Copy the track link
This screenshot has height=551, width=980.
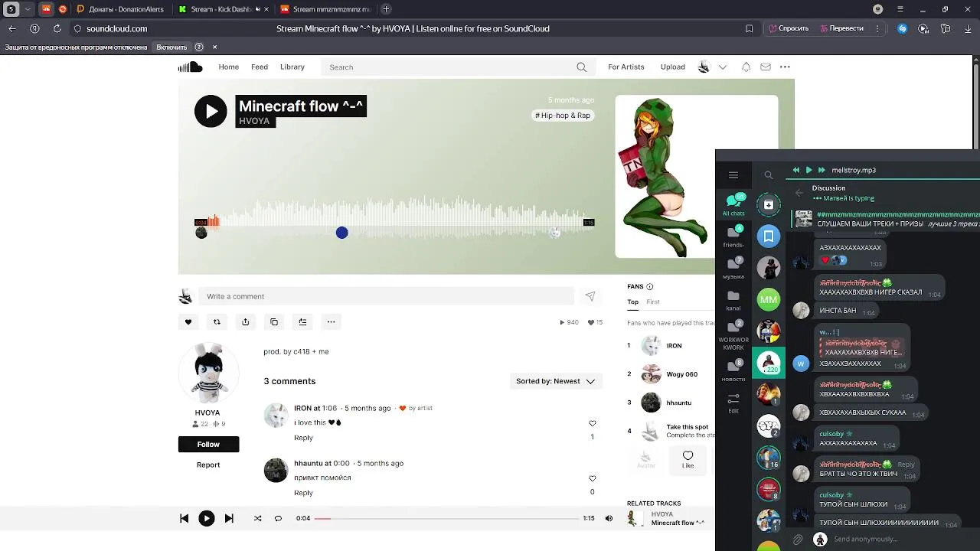pyautogui.click(x=274, y=322)
